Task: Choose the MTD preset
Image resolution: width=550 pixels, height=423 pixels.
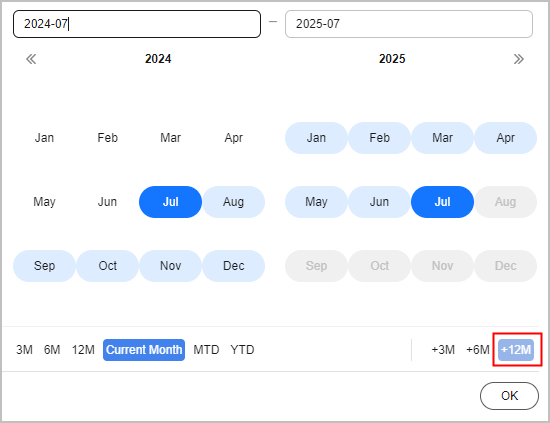Action: (206, 350)
